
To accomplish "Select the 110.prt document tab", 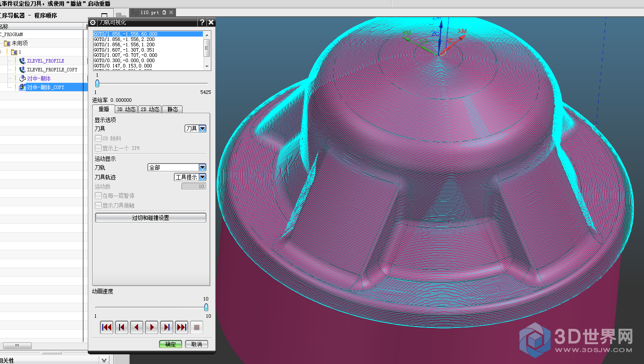I will (150, 12).
